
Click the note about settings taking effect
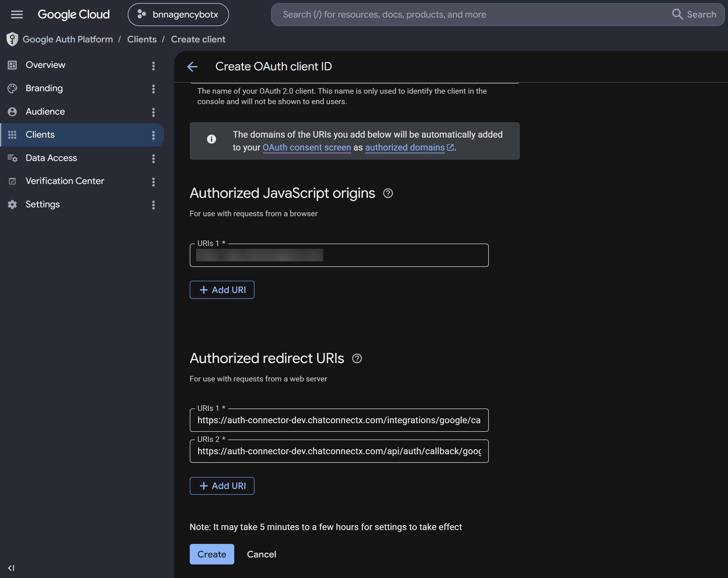(x=325, y=527)
